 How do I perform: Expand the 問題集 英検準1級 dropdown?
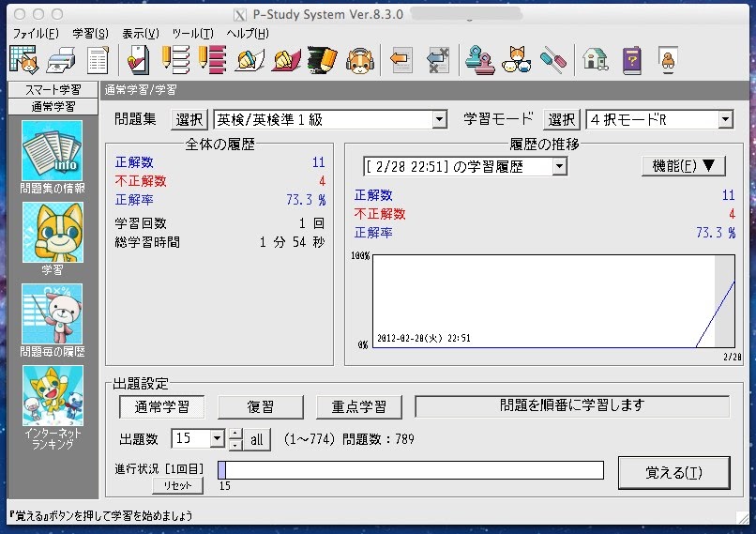pos(439,119)
